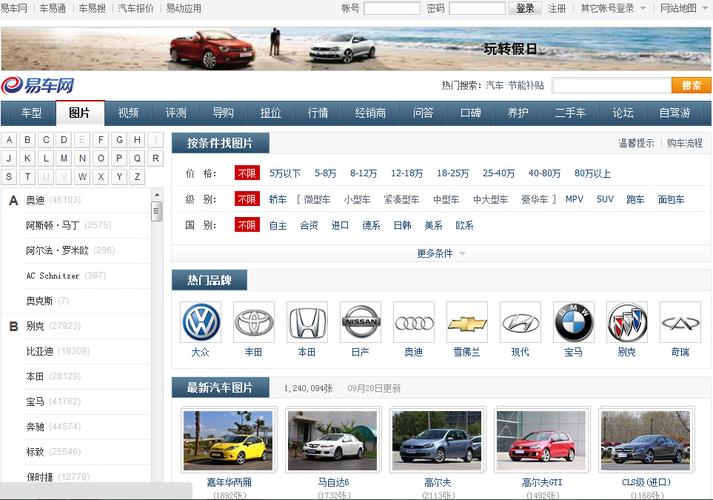Click the Chevrolet bowtie logo
Image resolution: width=713 pixels, height=500 pixels.
click(467, 322)
